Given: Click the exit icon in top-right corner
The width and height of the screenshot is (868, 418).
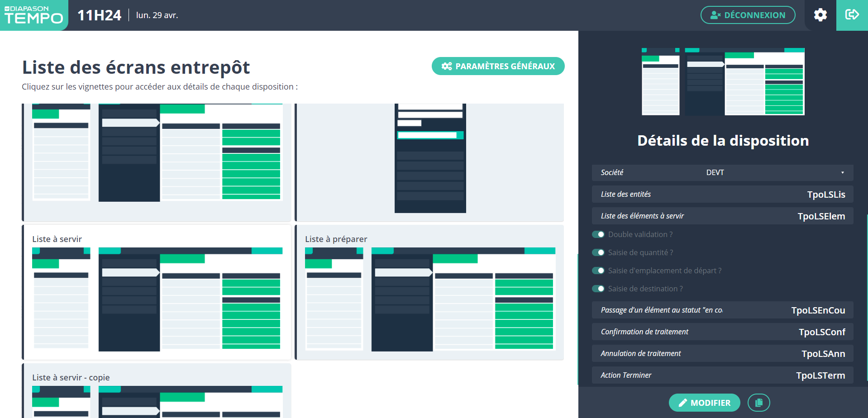Looking at the screenshot, I should coord(852,15).
